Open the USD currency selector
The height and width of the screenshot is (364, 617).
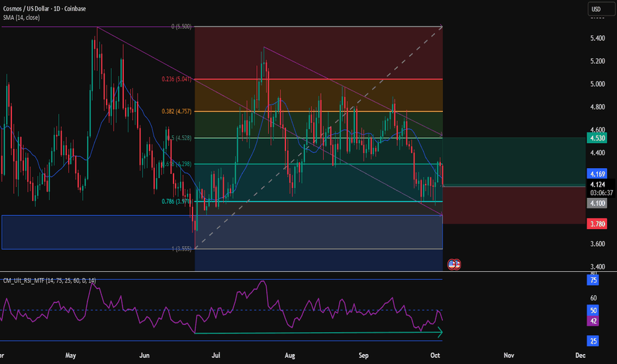(597, 9)
